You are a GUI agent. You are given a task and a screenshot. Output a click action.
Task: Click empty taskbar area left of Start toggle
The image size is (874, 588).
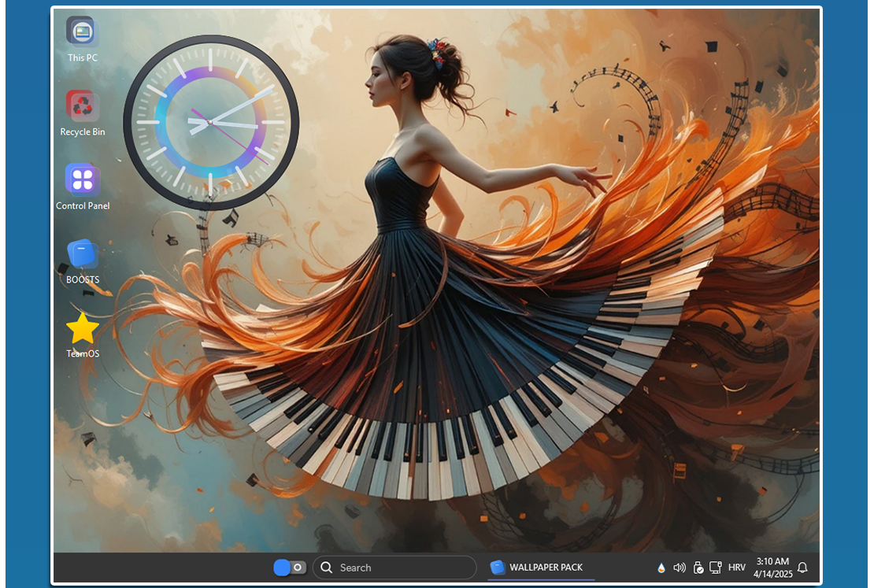pyautogui.click(x=157, y=568)
